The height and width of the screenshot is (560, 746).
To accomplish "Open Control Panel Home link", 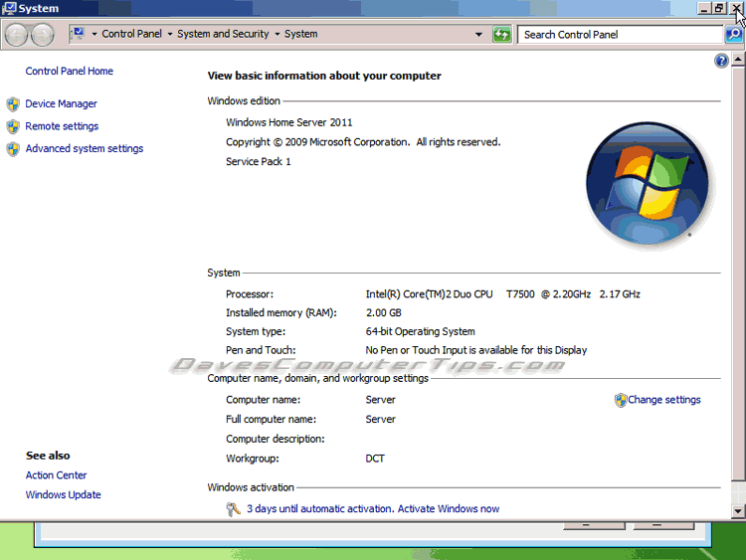I will [70, 71].
